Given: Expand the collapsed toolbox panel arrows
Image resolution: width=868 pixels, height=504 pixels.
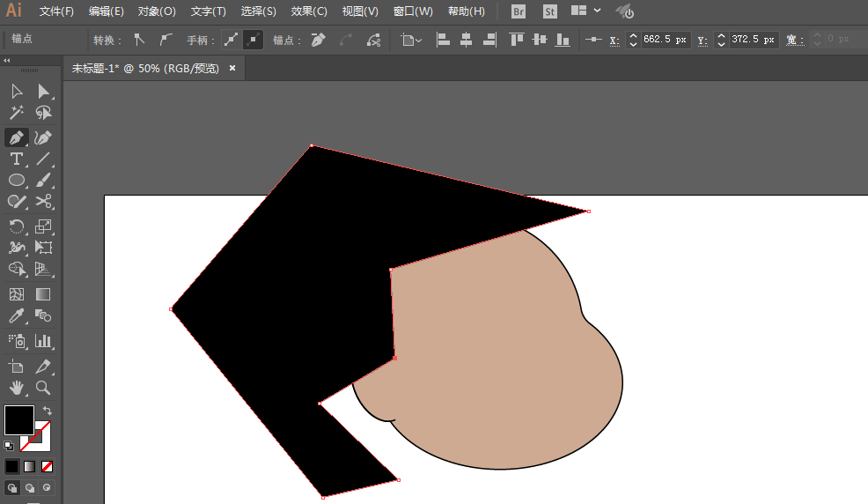Looking at the screenshot, I should pyautogui.click(x=7, y=61).
